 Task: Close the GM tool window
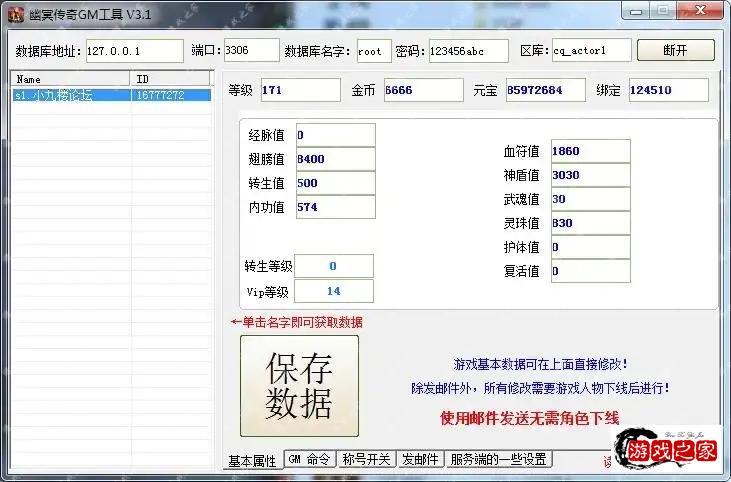700,10
